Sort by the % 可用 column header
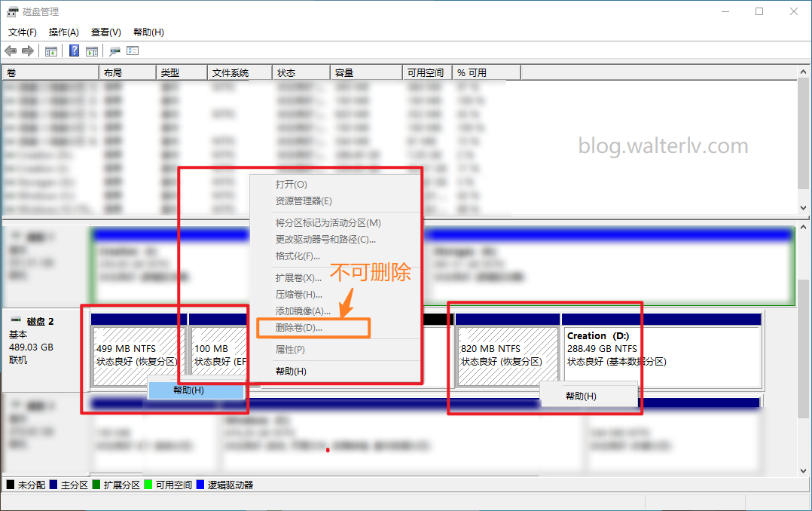The image size is (812, 511). coord(487,72)
